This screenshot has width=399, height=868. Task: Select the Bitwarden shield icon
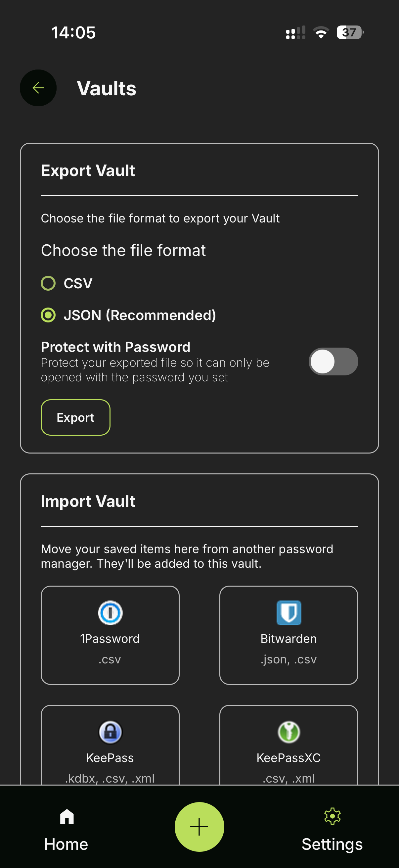(288, 612)
